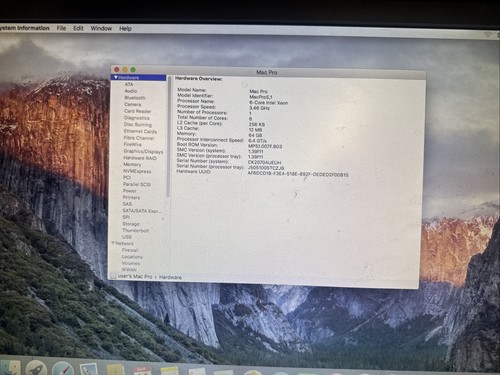Select FireWire in the sidebar
The height and width of the screenshot is (375, 500).
(133, 144)
